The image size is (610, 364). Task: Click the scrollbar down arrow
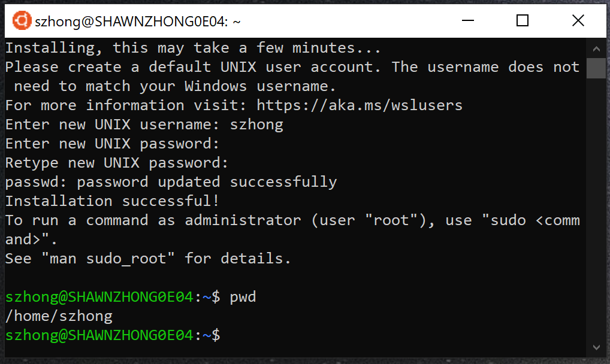[x=596, y=347]
